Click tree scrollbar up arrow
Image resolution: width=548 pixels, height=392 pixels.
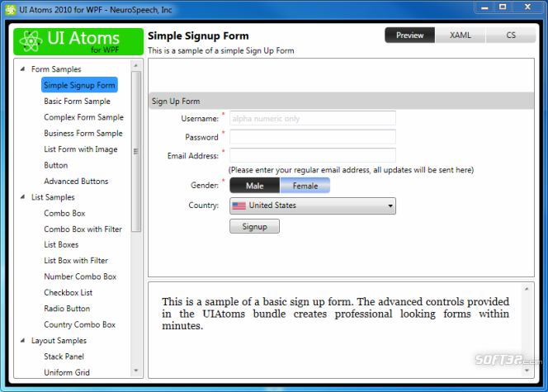136,66
